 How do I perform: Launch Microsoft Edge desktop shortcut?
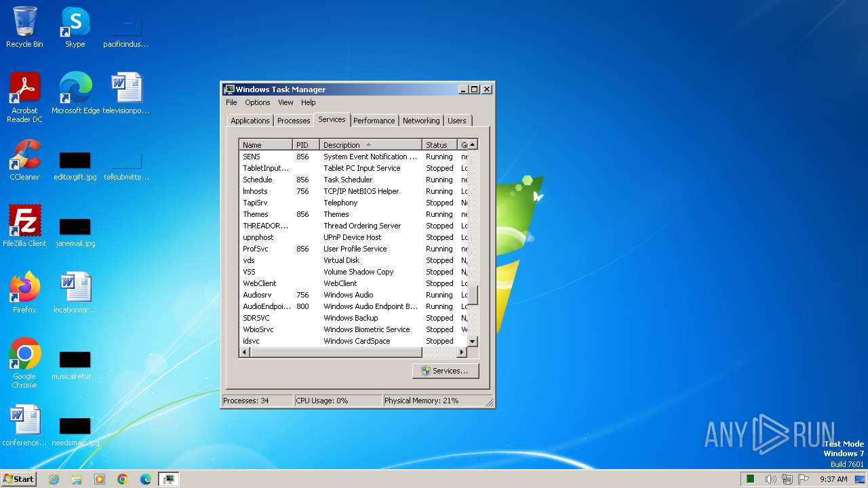click(x=75, y=93)
